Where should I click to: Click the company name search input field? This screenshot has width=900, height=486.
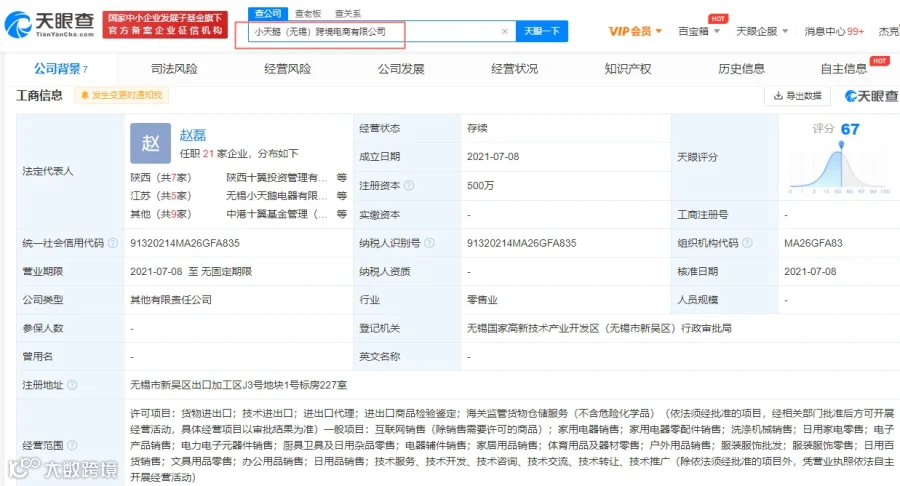click(373, 32)
